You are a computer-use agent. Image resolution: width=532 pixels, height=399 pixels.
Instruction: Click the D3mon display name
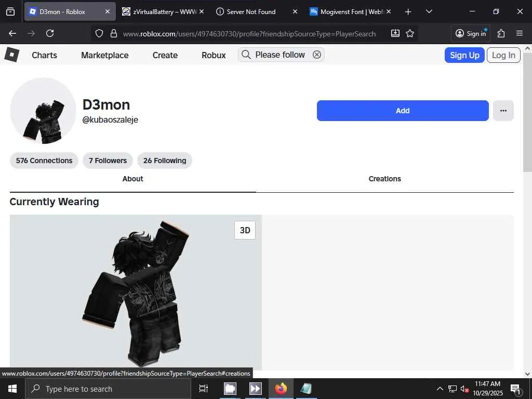[x=106, y=105]
